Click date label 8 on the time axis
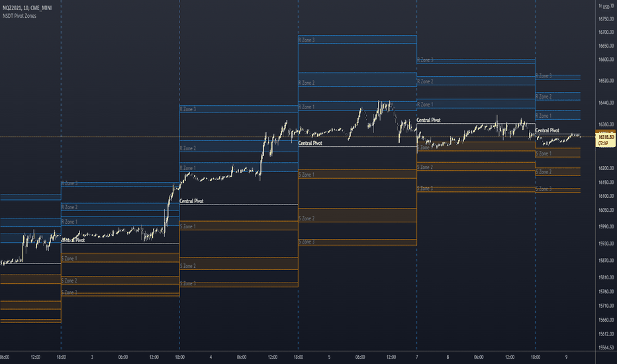617x364 pixels. pyautogui.click(x=448, y=357)
